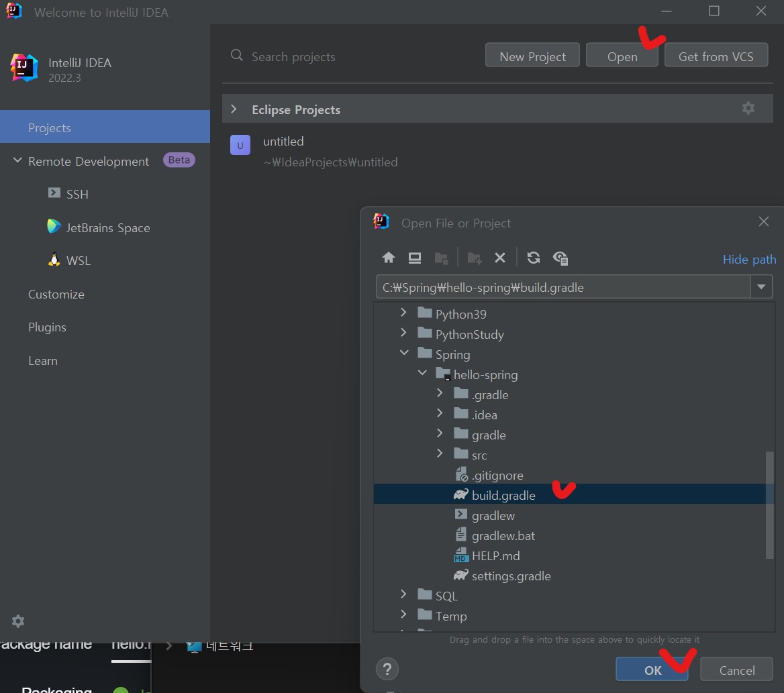Maximize the Welcome to IntelliJ IDEA window

pos(714,11)
